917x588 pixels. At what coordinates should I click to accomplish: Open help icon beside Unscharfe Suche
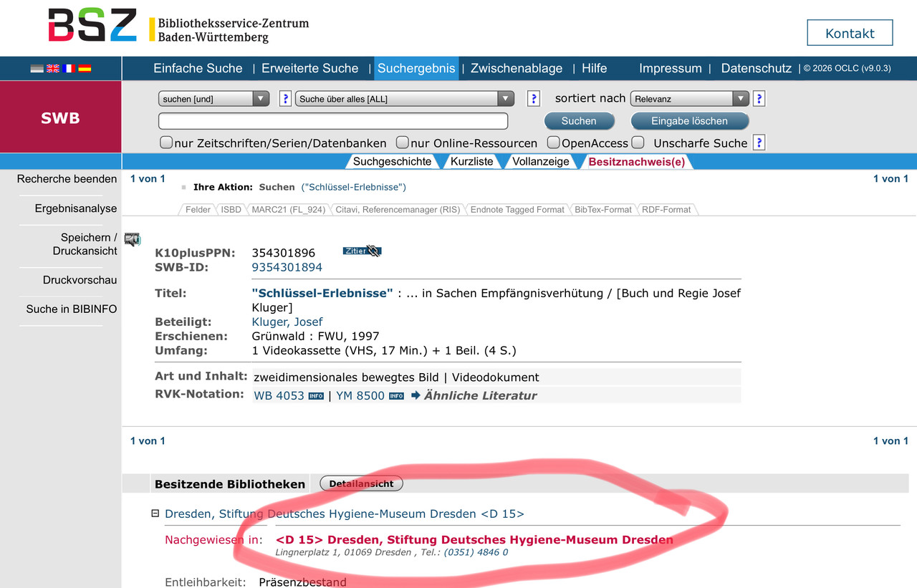[759, 143]
